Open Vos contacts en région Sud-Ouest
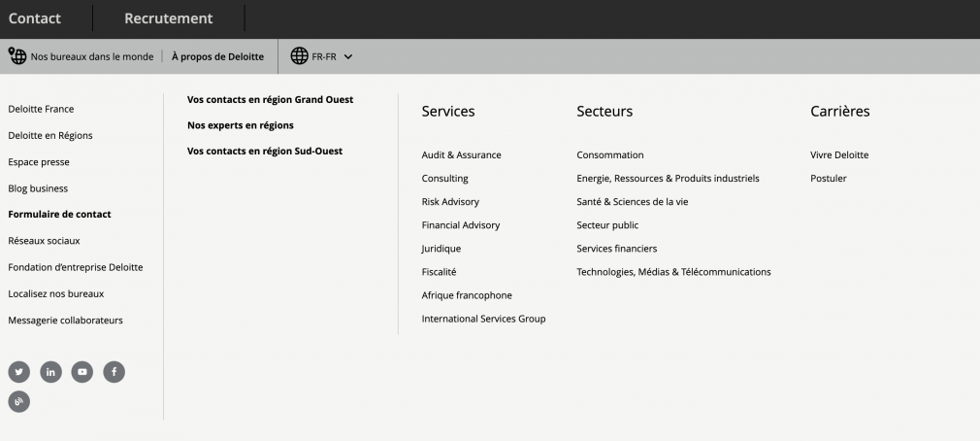This screenshot has width=980, height=441. click(265, 151)
